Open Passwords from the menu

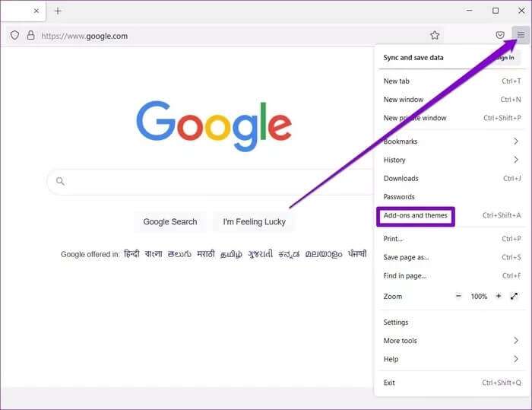point(452,197)
